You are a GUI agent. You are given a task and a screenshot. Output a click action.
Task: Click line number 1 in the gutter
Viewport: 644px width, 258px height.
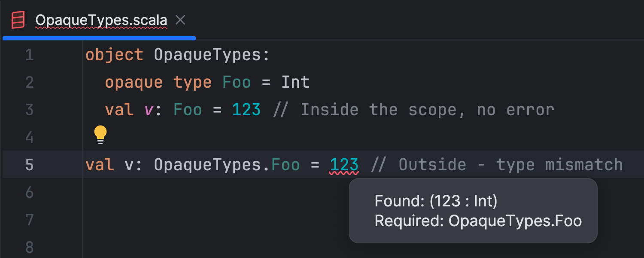tap(29, 55)
